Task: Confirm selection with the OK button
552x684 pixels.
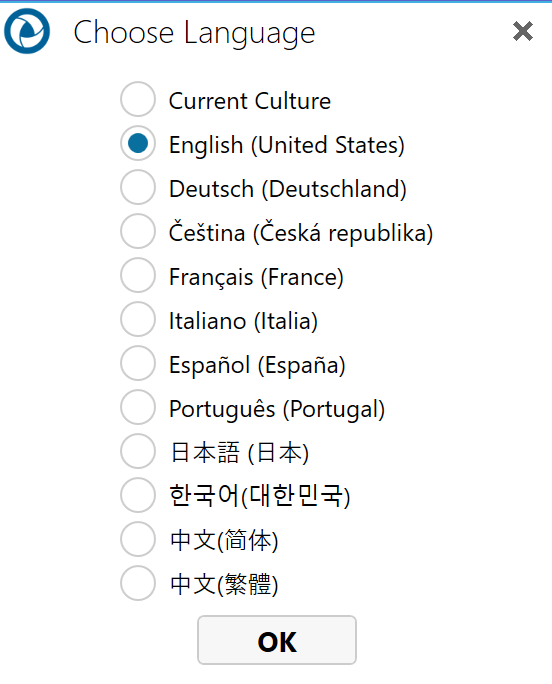Action: point(277,640)
